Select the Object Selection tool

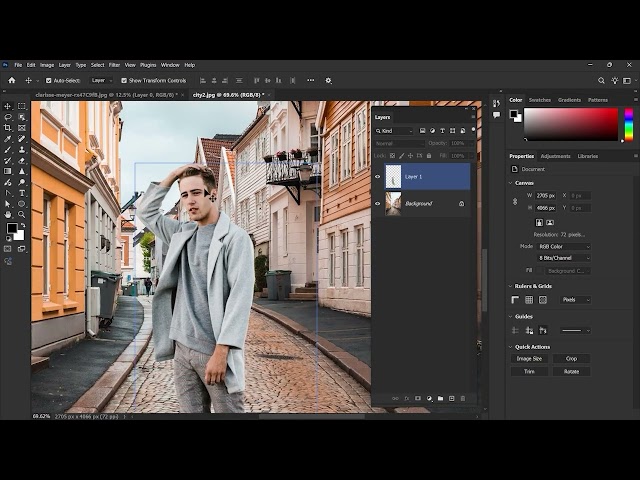click(22, 117)
